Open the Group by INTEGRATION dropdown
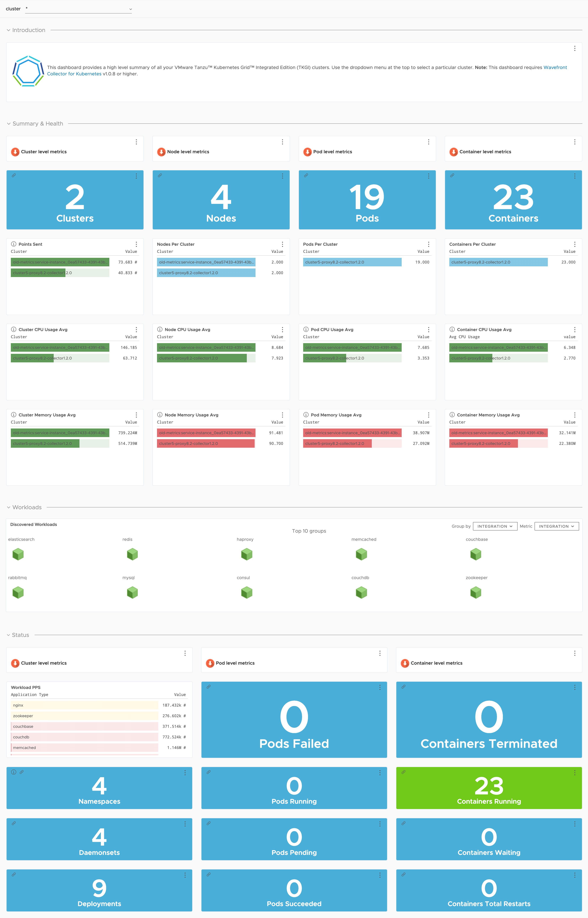The height and width of the screenshot is (918, 588). (495, 526)
